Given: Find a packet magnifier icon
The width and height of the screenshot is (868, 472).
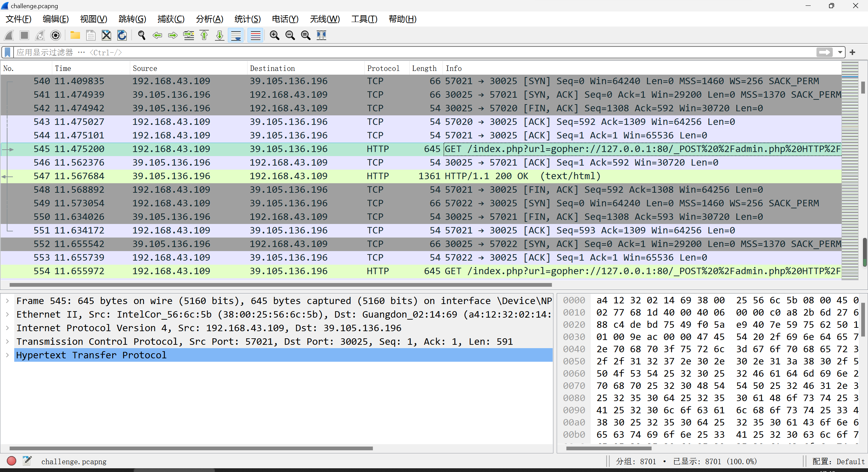Looking at the screenshot, I should tap(142, 35).
